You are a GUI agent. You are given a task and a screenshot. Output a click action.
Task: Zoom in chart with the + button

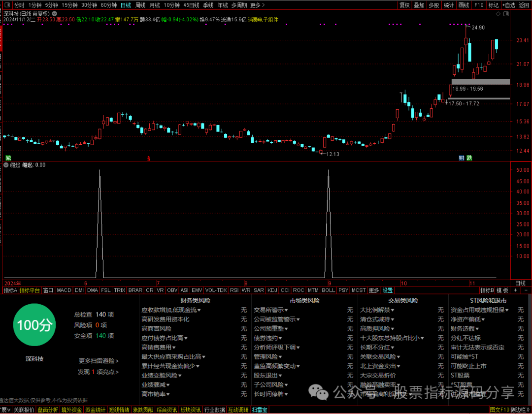516,290
